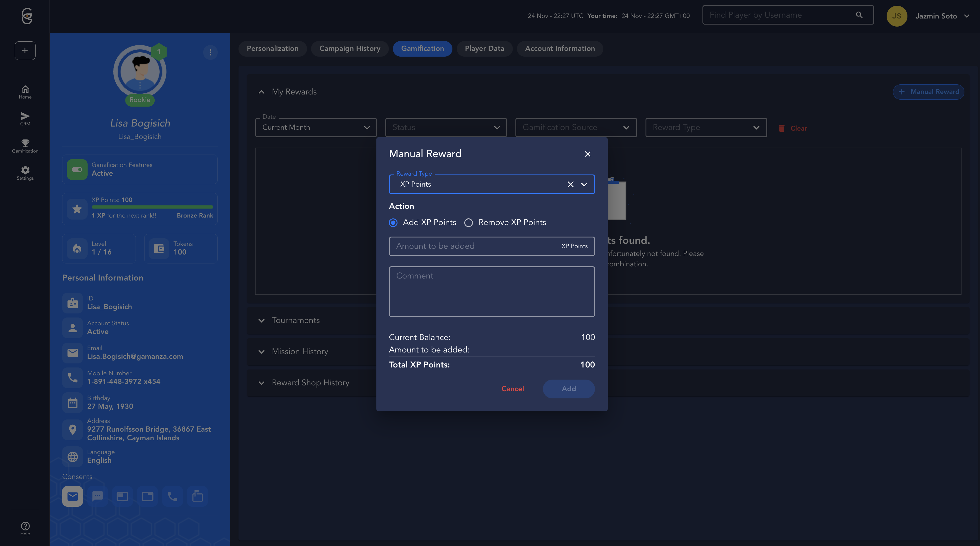Click the plus button in sidebar
Screen dimensions: 980x546
[x=25, y=51]
